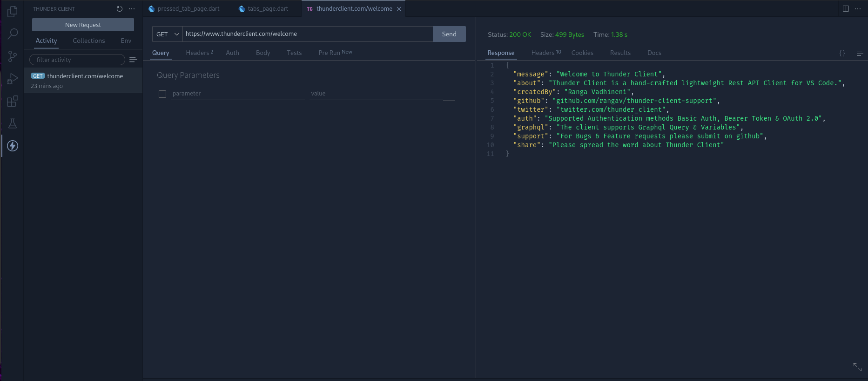Open Run and Debug view icon
This screenshot has width=868, height=381.
[13, 79]
